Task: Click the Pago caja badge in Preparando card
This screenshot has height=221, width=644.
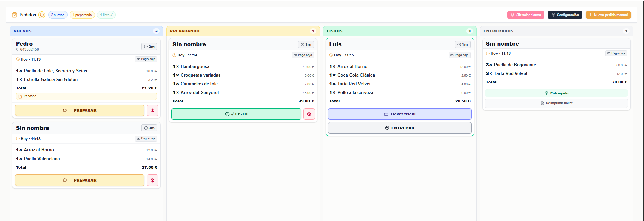Action: tap(303, 55)
